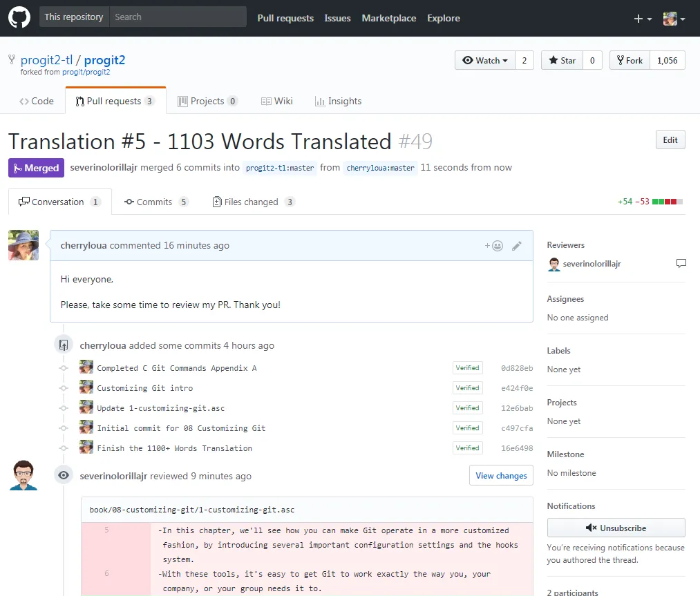Click Verified badge for commit c497cfa

click(467, 427)
